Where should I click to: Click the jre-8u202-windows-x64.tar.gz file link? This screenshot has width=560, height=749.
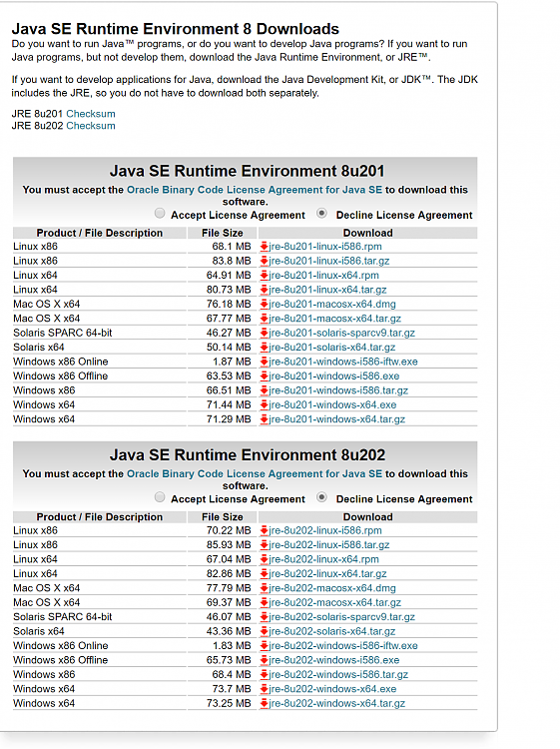(337, 703)
